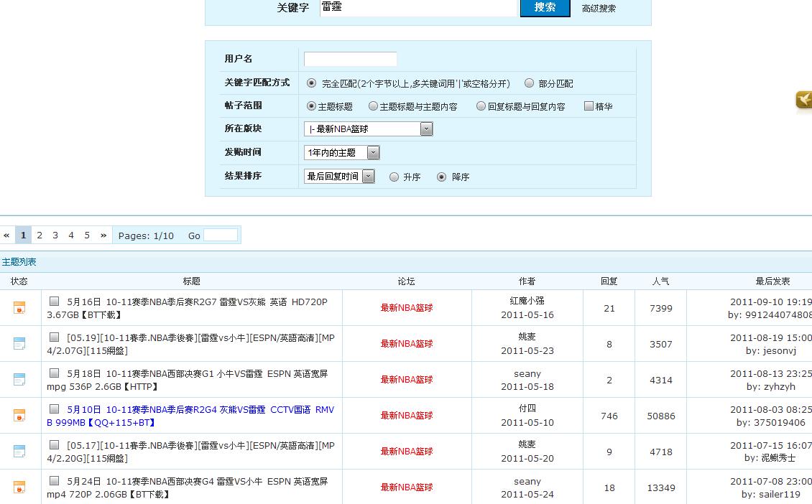The image size is (812, 504).
Task: Check the box for 5月16日 R2G7 thread
Action: pos(54,301)
